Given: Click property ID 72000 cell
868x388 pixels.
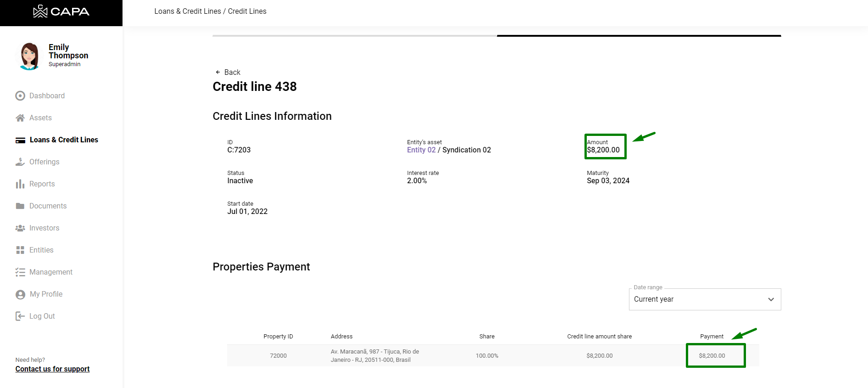Looking at the screenshot, I should pos(278,355).
